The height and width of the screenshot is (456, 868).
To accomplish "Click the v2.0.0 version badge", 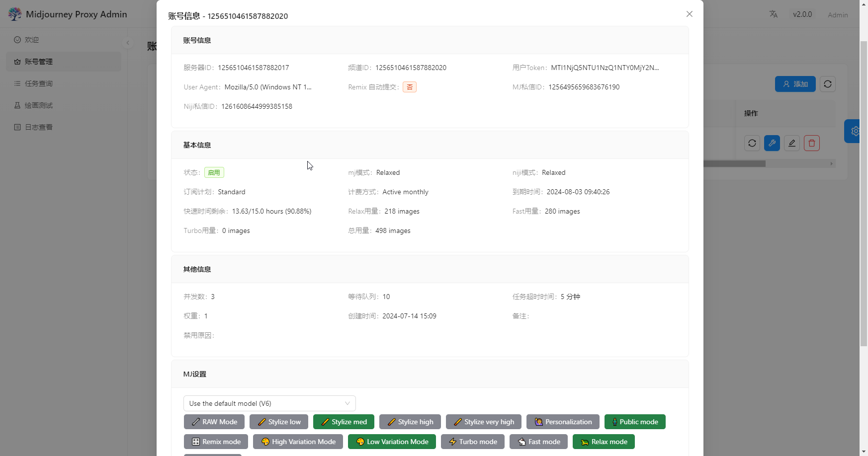I will click(x=802, y=14).
